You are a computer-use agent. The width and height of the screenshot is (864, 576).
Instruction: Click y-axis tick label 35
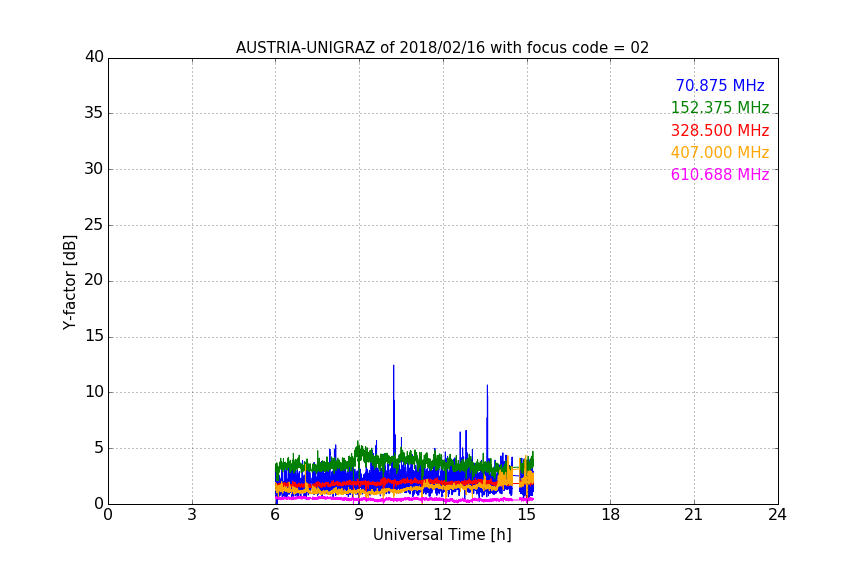point(94,113)
